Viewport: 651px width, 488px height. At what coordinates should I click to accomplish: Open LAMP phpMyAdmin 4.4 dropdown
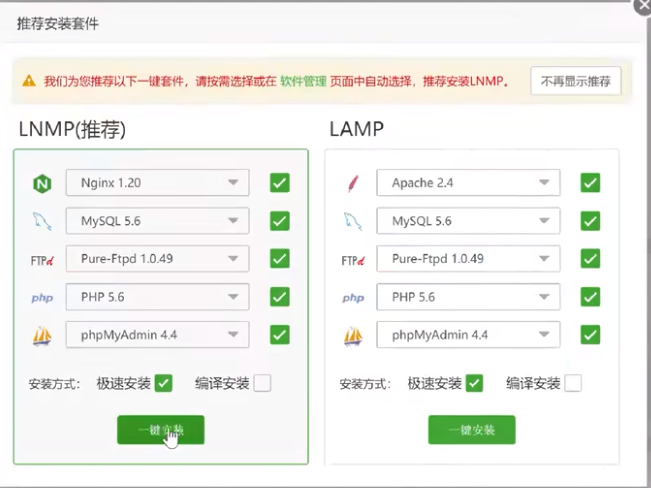(x=468, y=334)
